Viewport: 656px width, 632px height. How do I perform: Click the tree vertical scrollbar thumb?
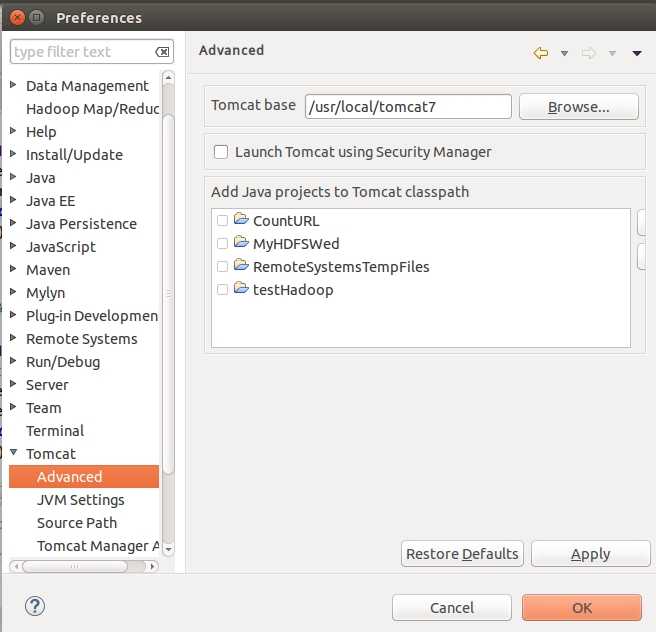click(168, 293)
